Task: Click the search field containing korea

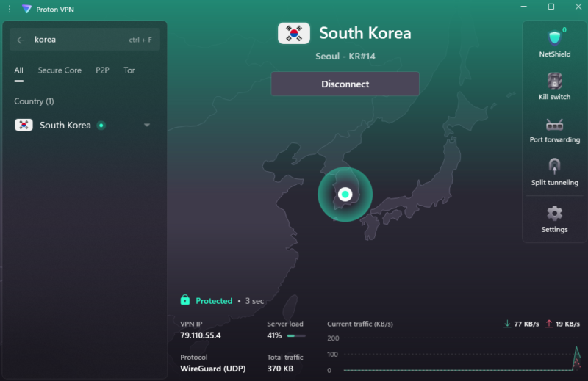Action: click(x=85, y=40)
